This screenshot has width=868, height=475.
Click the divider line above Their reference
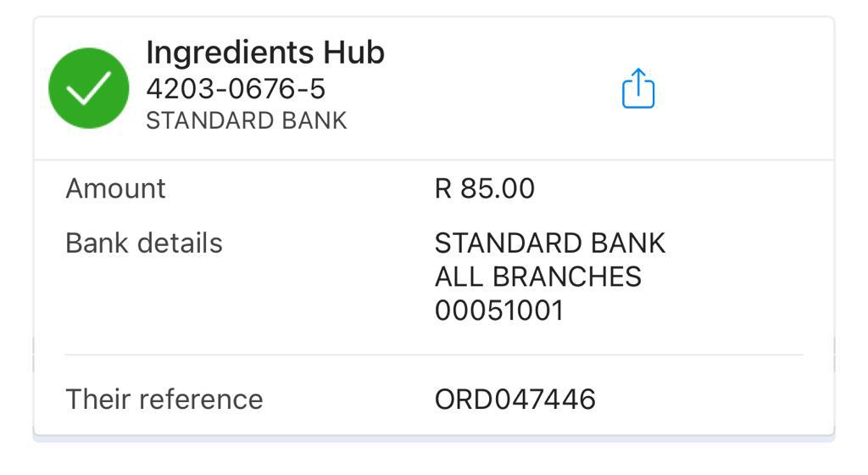pos(434,355)
